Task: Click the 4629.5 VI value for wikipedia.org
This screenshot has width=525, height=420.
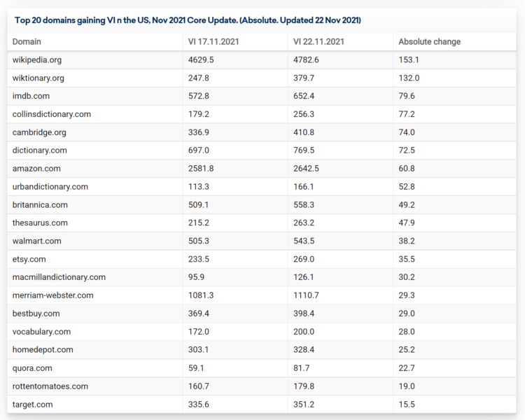Action: 201,60
